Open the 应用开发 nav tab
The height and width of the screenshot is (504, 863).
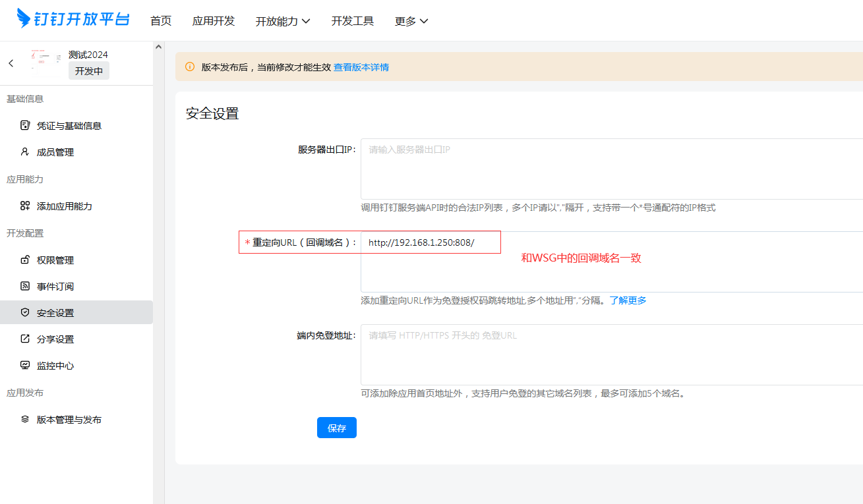(214, 21)
